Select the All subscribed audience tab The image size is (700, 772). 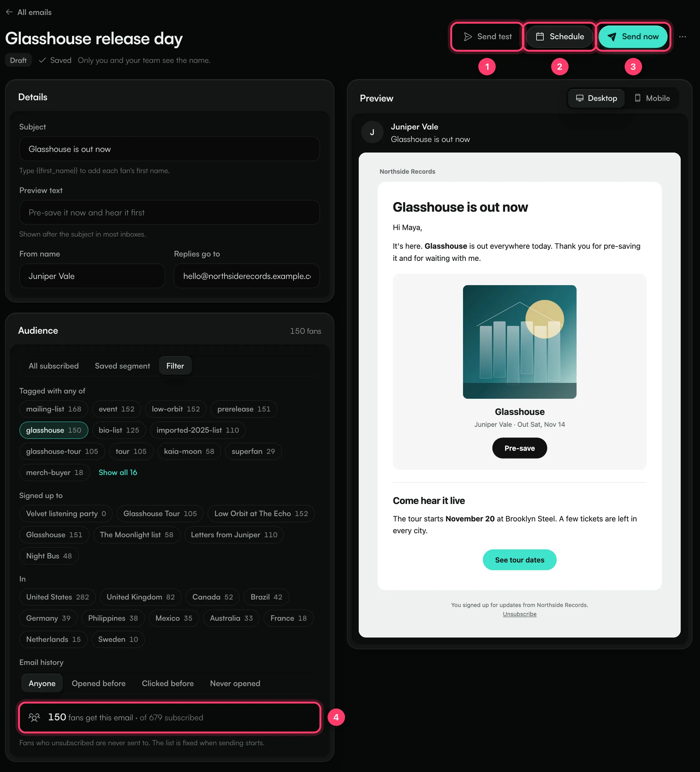[x=54, y=366]
